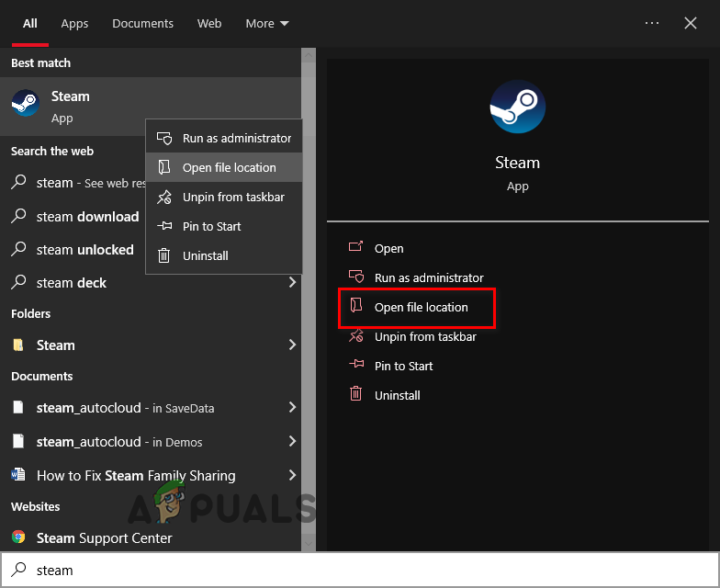Expand steam_autocloud in Demos arrow
Image resolution: width=720 pixels, height=588 pixels.
tap(292, 441)
